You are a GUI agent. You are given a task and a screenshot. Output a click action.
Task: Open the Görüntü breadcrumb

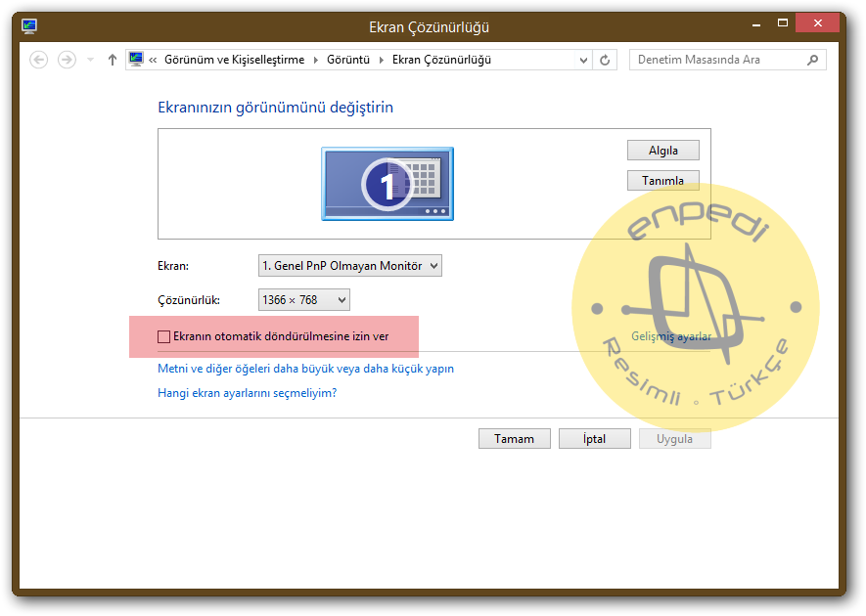click(348, 60)
